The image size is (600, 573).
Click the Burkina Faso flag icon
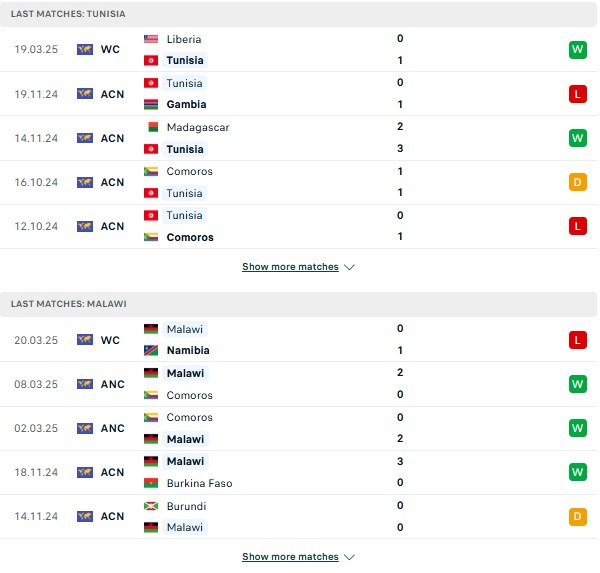(x=151, y=483)
